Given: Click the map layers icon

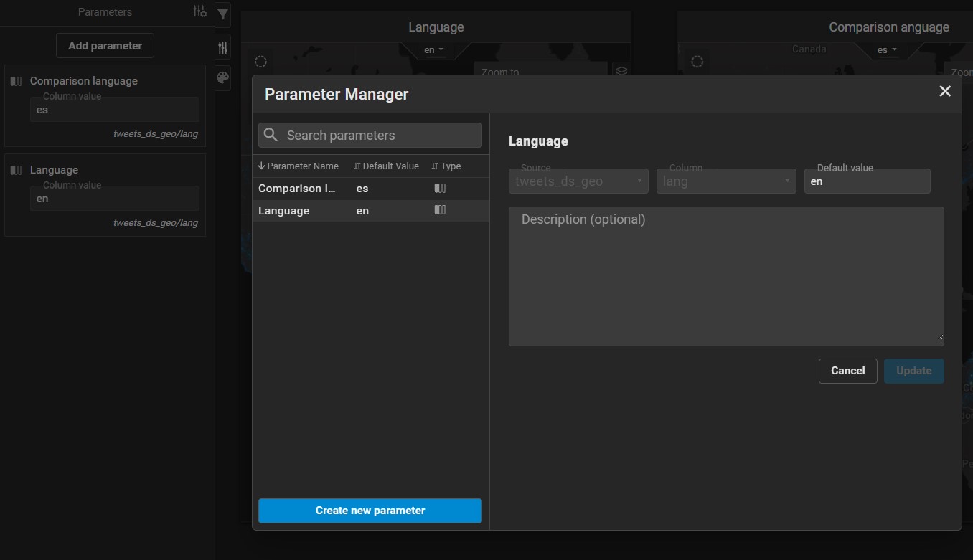Looking at the screenshot, I should coord(621,71).
